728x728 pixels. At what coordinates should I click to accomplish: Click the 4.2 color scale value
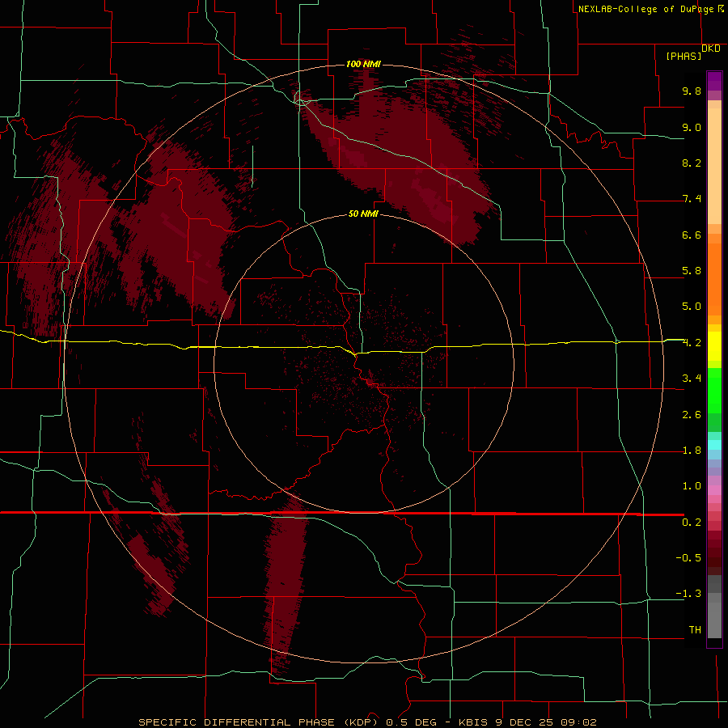(692, 343)
